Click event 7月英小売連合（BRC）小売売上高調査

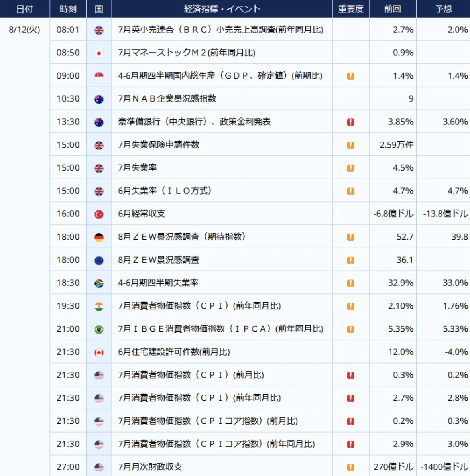[x=220, y=30]
